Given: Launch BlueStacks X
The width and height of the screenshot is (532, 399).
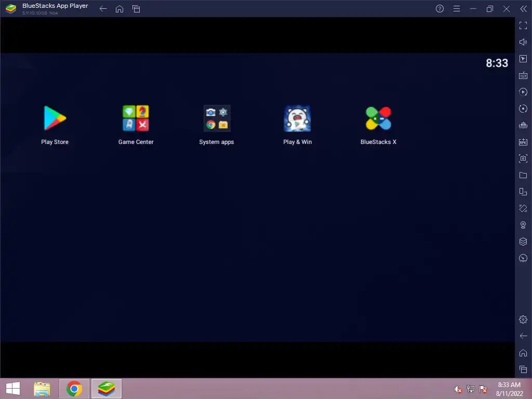Looking at the screenshot, I should [x=378, y=118].
